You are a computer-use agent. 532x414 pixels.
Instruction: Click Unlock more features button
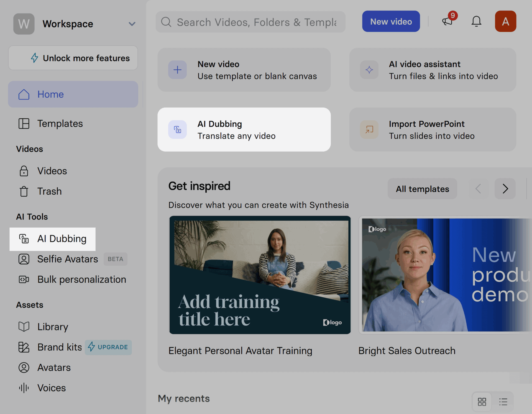point(73,58)
